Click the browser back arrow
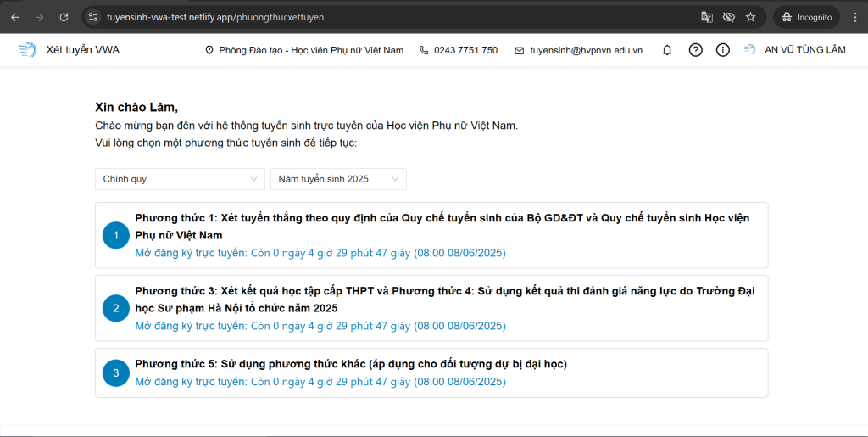Image resolution: width=868 pixels, height=437 pixels. [x=15, y=17]
